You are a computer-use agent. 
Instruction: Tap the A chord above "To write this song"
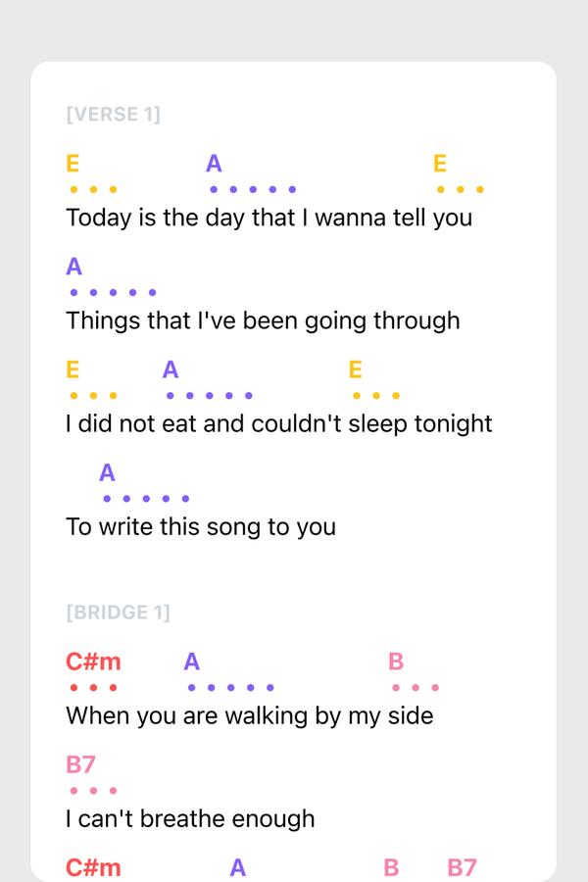coord(108,473)
